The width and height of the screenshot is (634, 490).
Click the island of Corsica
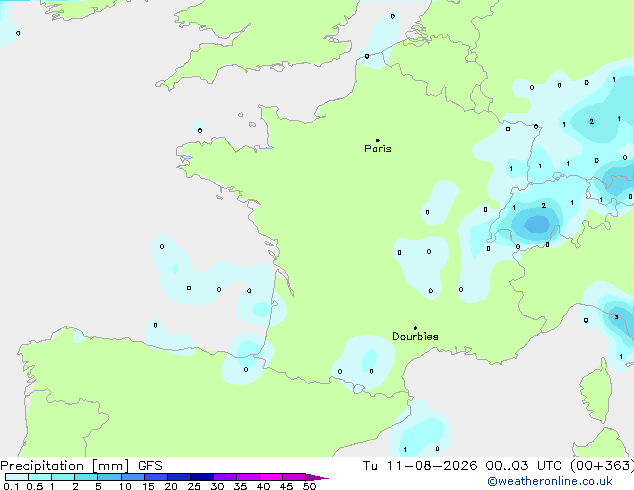pos(596,390)
